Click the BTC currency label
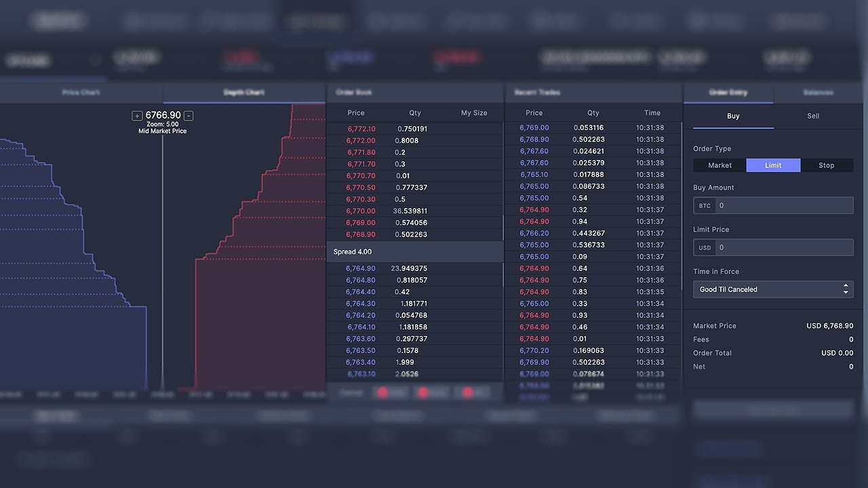The image size is (868, 488). [705, 206]
